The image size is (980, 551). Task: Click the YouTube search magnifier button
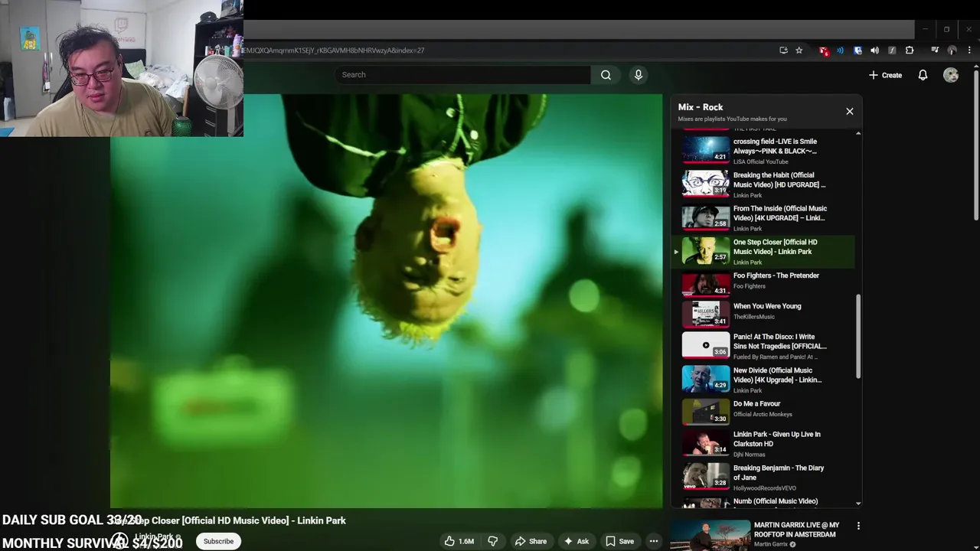click(x=606, y=75)
